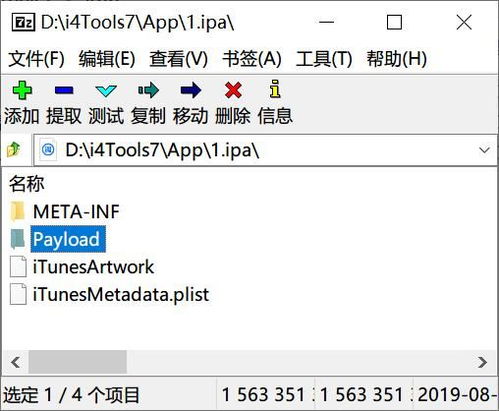Image resolution: width=499 pixels, height=411 pixels.
Task: Open the Bookmarks 书签(A) menu
Action: click(252, 59)
